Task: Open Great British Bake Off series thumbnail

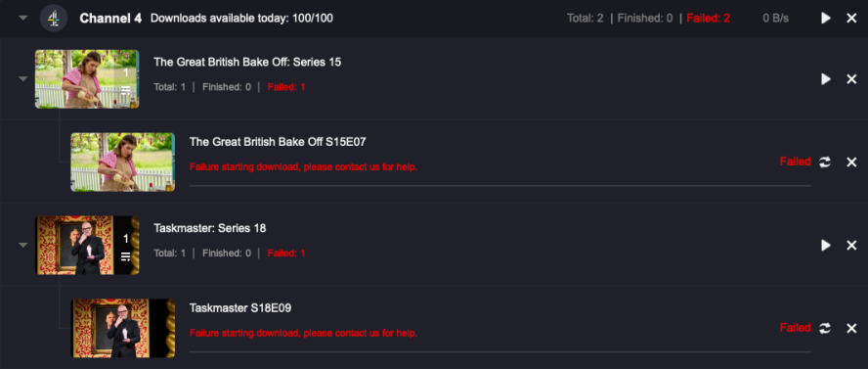Action: [x=87, y=79]
